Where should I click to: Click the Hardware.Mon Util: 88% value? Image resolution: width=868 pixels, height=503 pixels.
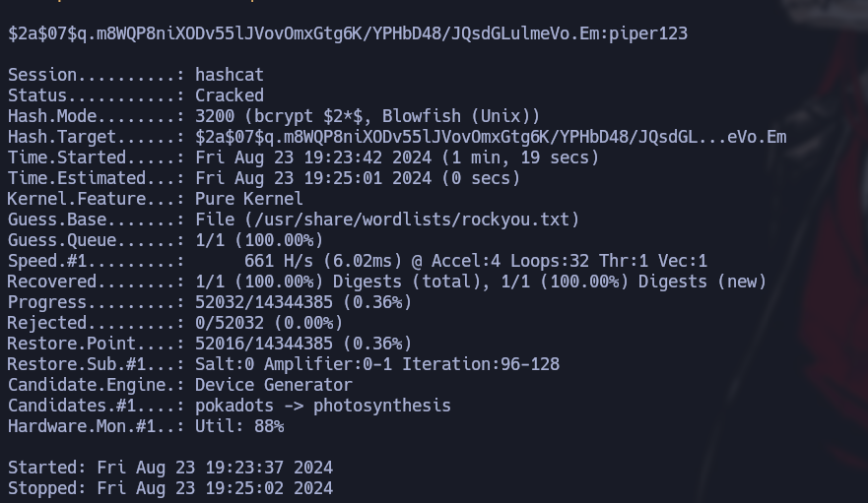(x=239, y=426)
